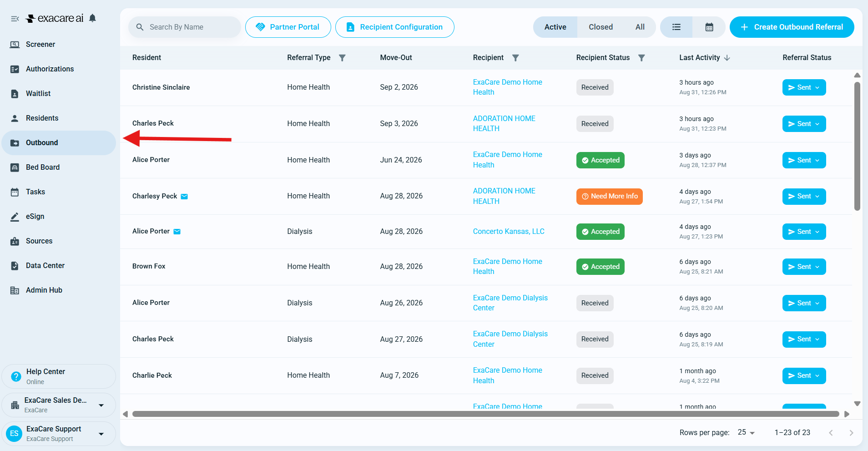Click Need More Info status badge

(x=609, y=197)
